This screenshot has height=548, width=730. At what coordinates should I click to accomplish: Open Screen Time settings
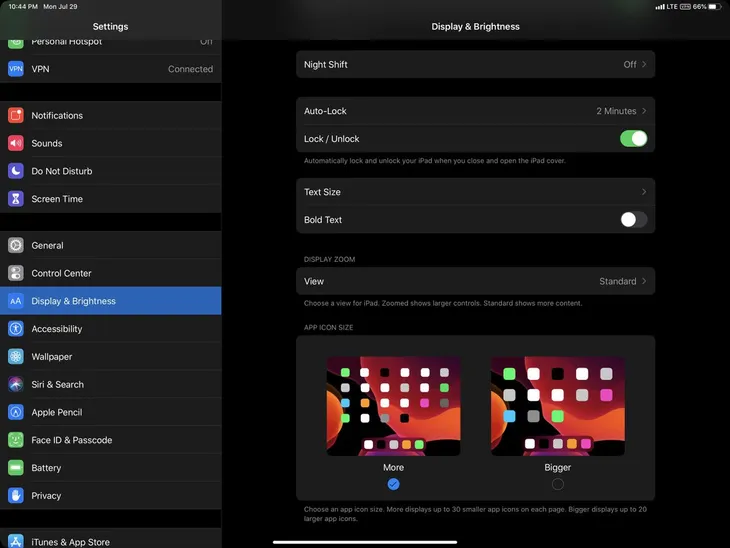pyautogui.click(x=111, y=199)
